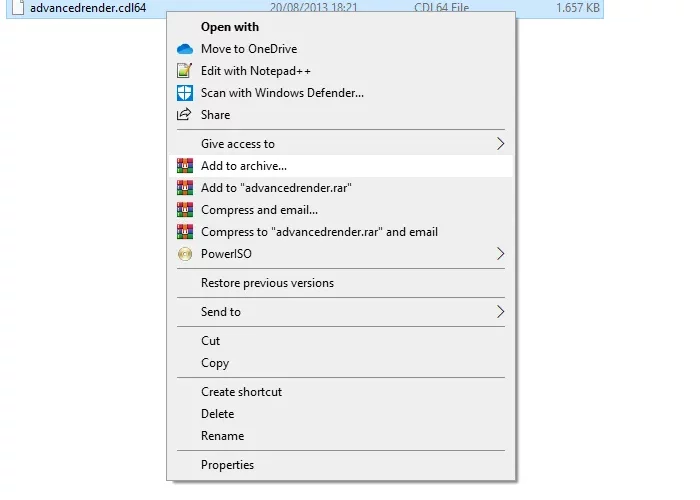Choose Copy from the context menu
Screen dimensions: 700x500
click(x=341, y=362)
